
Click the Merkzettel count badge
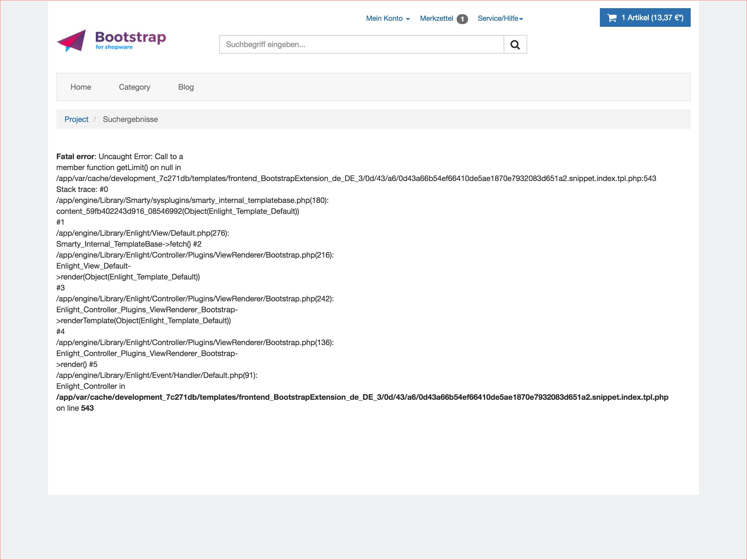pyautogui.click(x=462, y=19)
